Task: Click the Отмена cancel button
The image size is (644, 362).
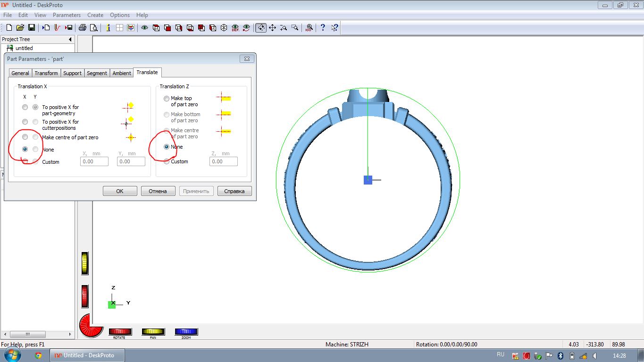Action: coord(158,191)
